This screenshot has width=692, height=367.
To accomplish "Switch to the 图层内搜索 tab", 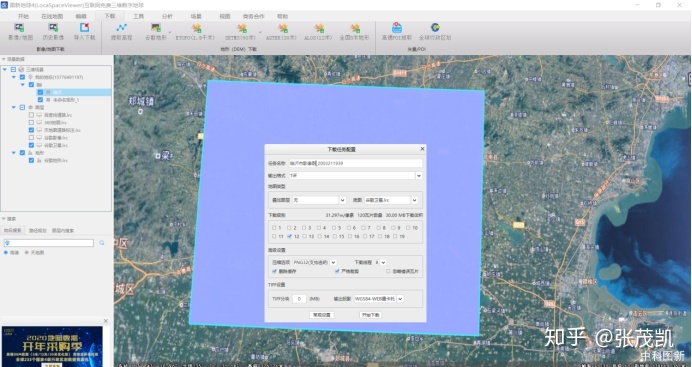I will pyautogui.click(x=63, y=231).
